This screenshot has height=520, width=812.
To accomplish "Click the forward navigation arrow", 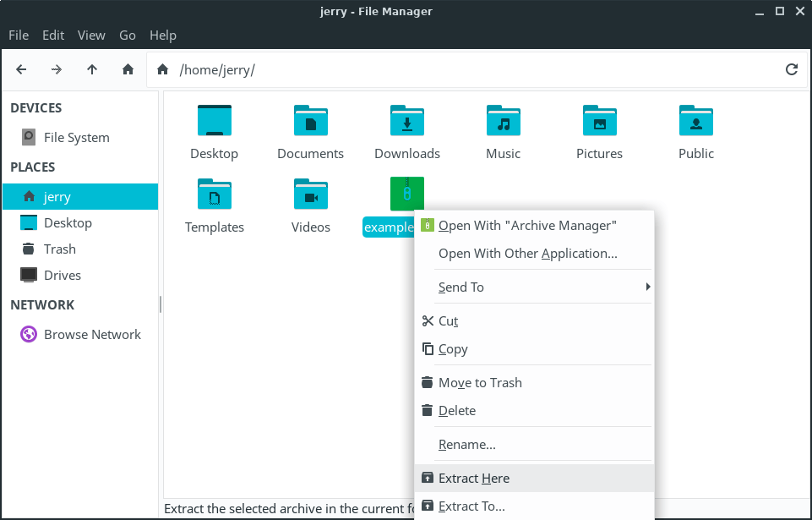I will point(57,69).
